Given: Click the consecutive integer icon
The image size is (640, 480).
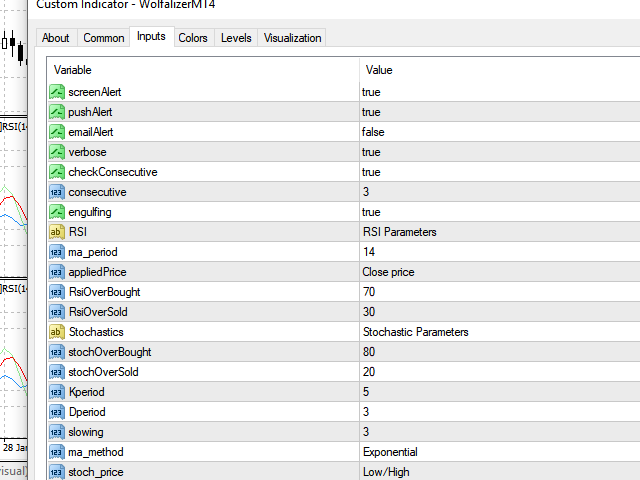Looking at the screenshot, I should (57, 192).
